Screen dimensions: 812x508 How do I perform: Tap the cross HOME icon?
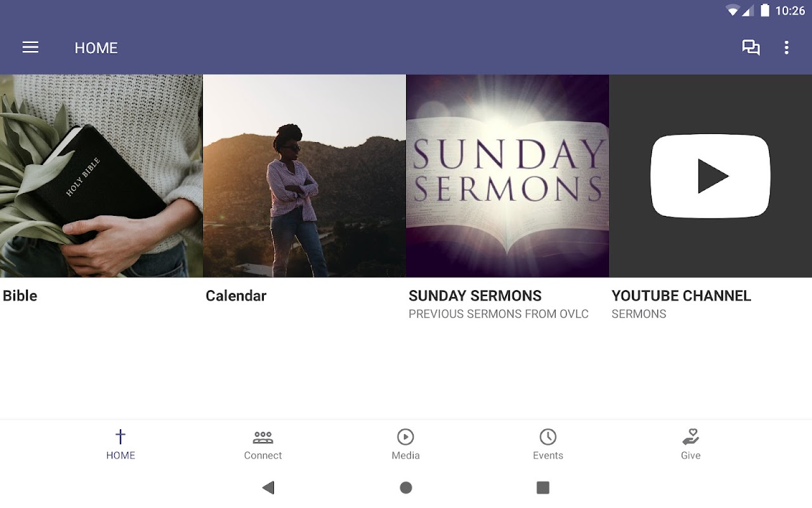click(x=121, y=437)
